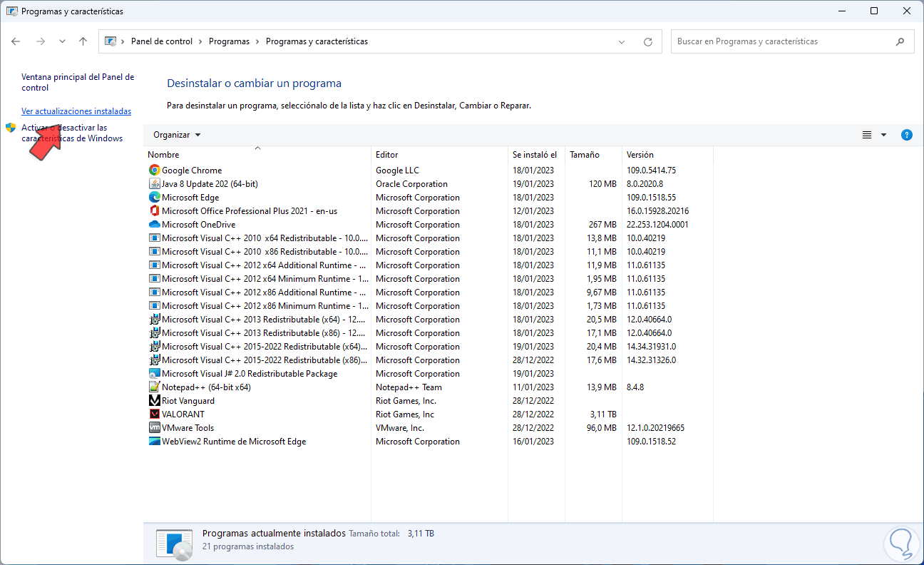This screenshot has height=565, width=924.
Task: Click the Programas y características breadcrumb
Action: point(317,41)
